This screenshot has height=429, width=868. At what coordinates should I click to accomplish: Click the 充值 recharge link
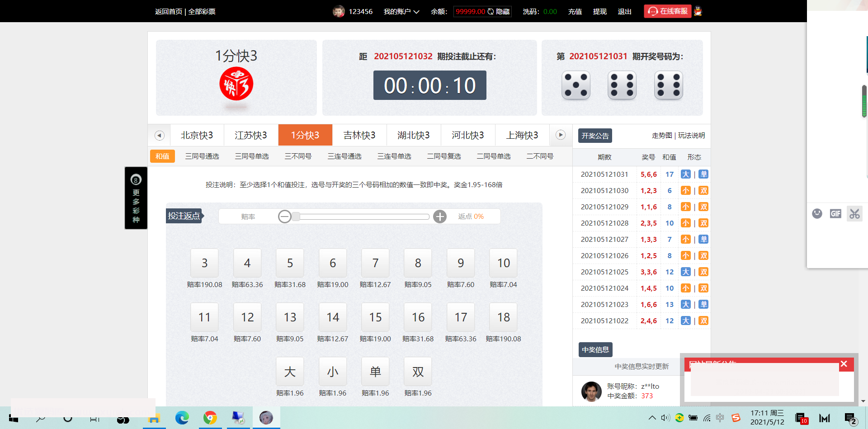(x=575, y=12)
